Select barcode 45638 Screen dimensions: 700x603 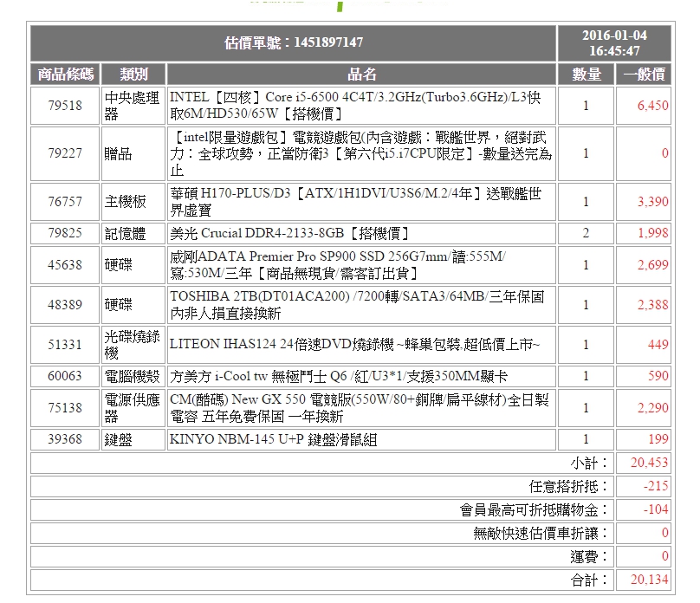point(65,265)
